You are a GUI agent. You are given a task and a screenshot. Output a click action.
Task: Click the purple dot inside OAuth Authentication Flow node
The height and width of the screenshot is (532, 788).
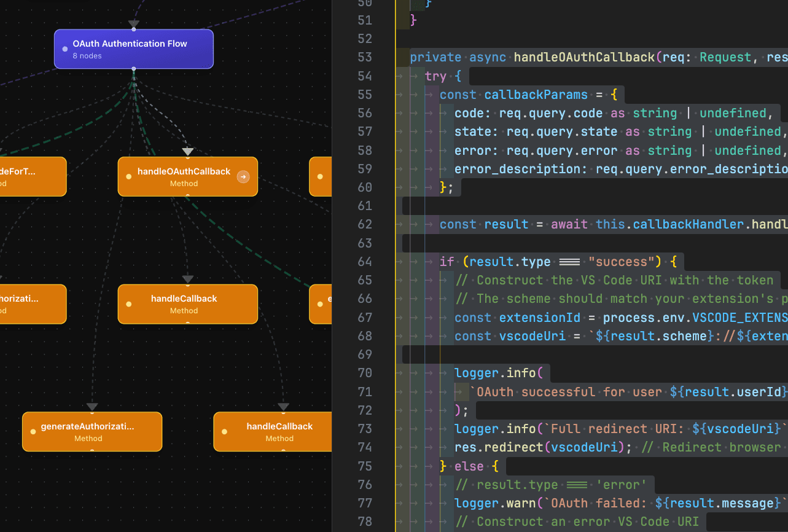[64, 49]
